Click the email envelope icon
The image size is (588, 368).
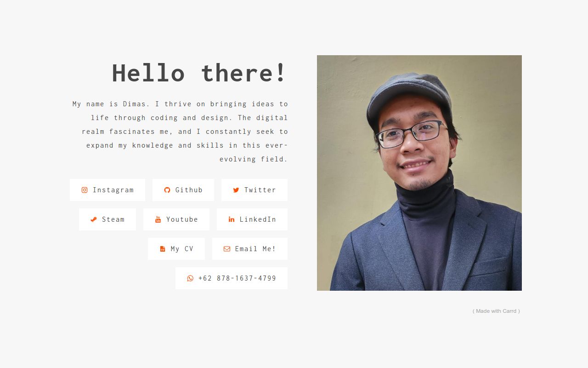point(227,249)
